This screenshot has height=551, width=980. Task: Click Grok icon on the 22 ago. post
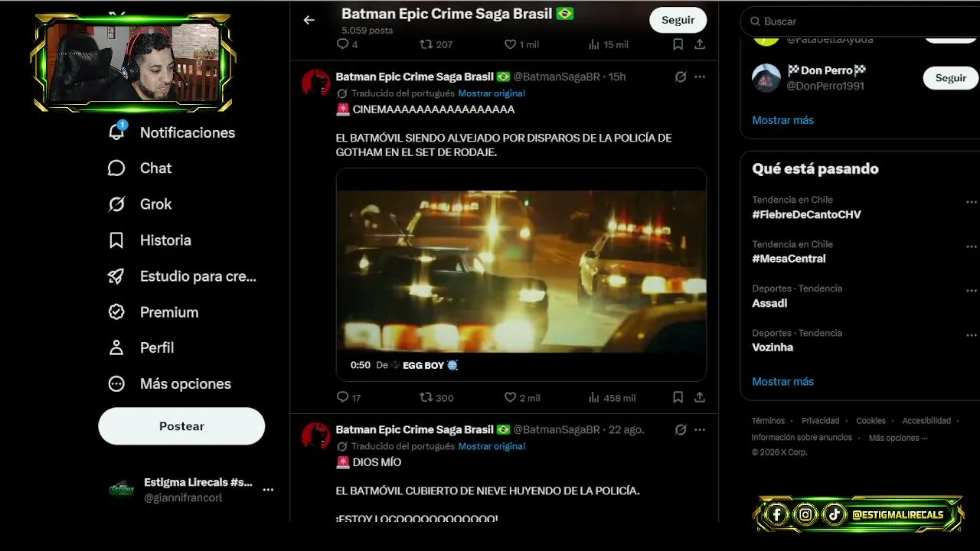[681, 429]
